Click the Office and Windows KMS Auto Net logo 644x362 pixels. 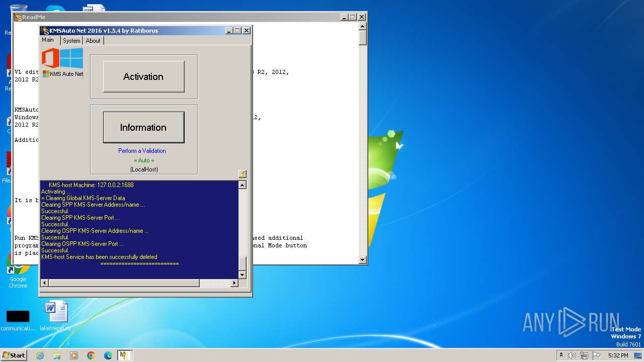click(62, 63)
